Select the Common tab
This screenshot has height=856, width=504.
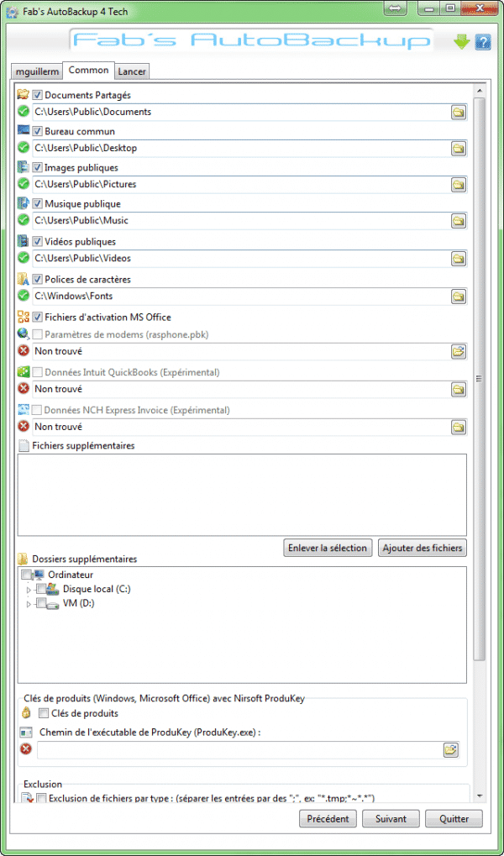pos(88,71)
